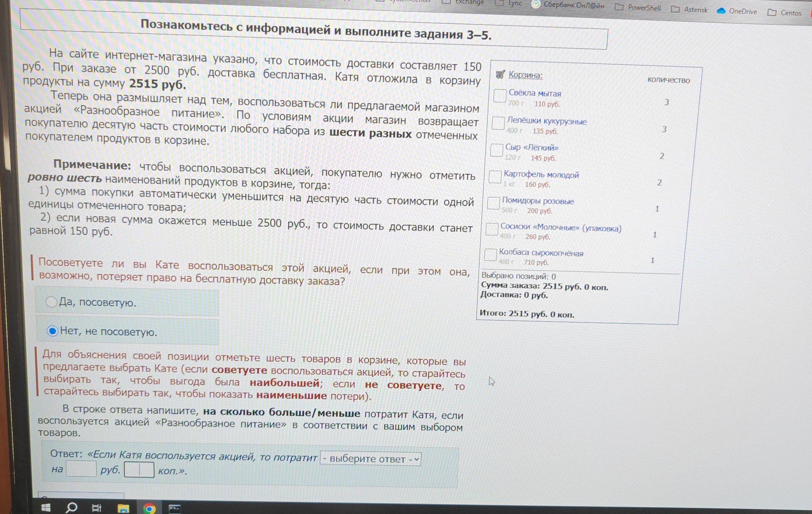Open the выберите ответ dropdown
This screenshot has width=812, height=514.
point(370,459)
